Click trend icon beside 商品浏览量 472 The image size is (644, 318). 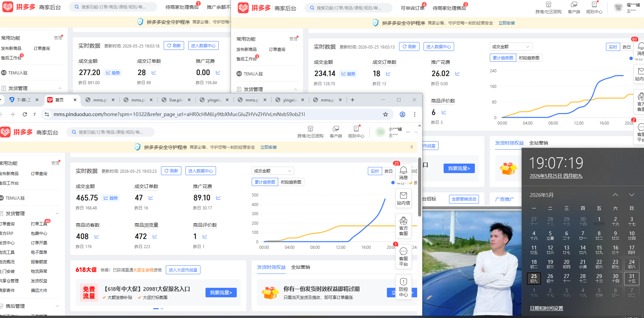[x=155, y=237]
